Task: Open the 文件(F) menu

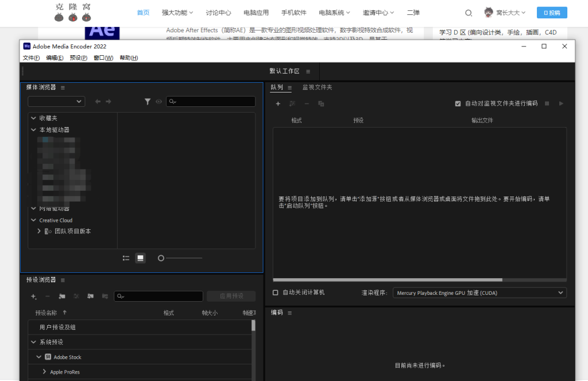Action: [31, 58]
